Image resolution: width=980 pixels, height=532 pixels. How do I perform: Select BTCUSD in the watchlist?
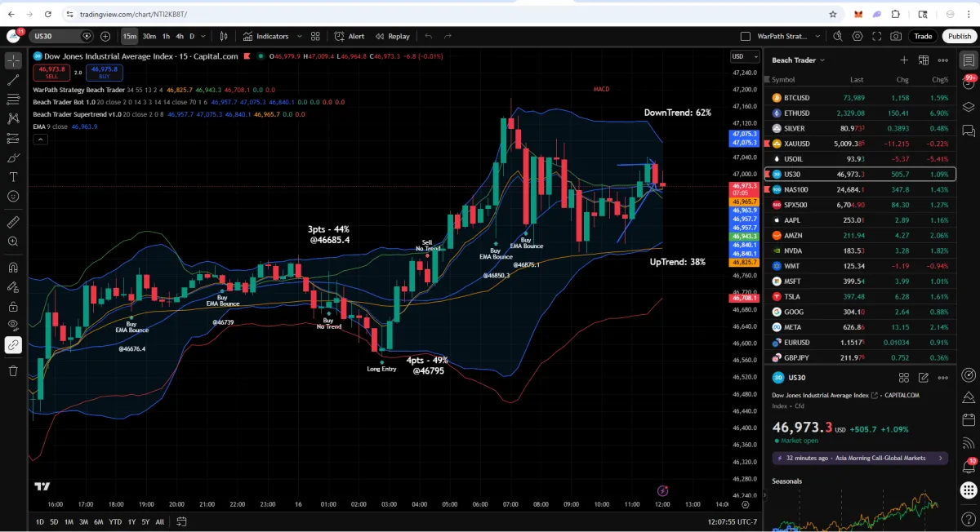tap(860, 98)
